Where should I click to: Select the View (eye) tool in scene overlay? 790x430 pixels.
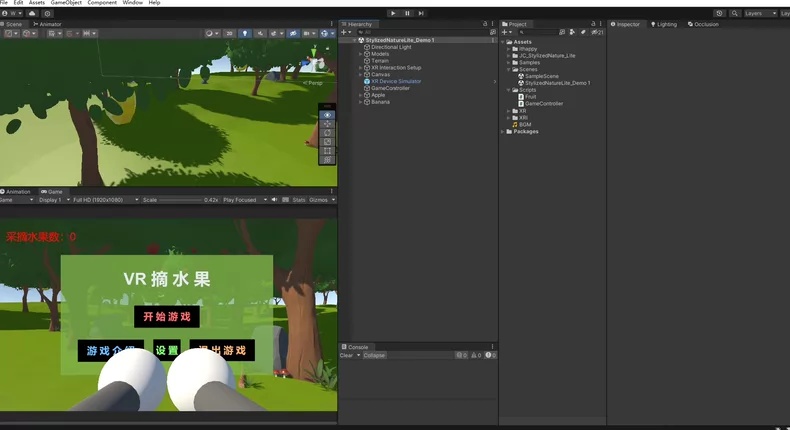327,115
